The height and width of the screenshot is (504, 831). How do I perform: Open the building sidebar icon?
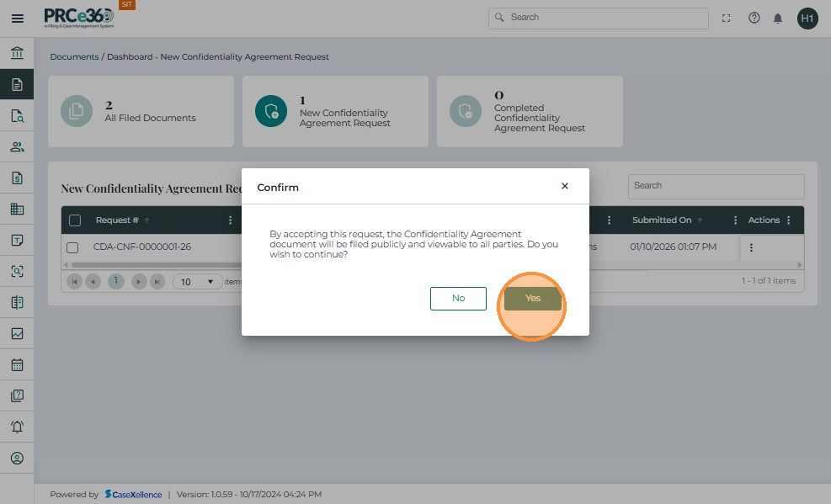pos(17,210)
